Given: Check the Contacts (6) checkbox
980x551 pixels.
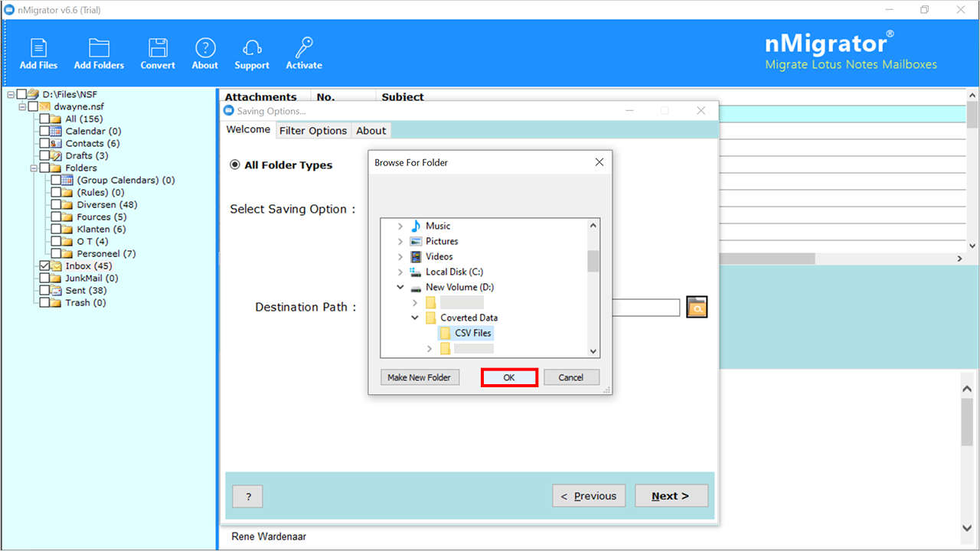Looking at the screenshot, I should click(44, 143).
